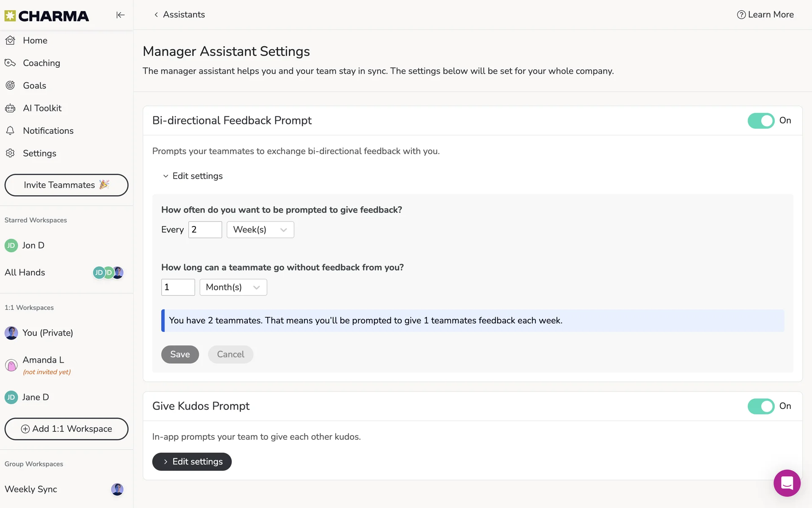Viewport: 812px width, 508px height.
Task: Open the Week(s) frequency dropdown
Action: (260, 230)
